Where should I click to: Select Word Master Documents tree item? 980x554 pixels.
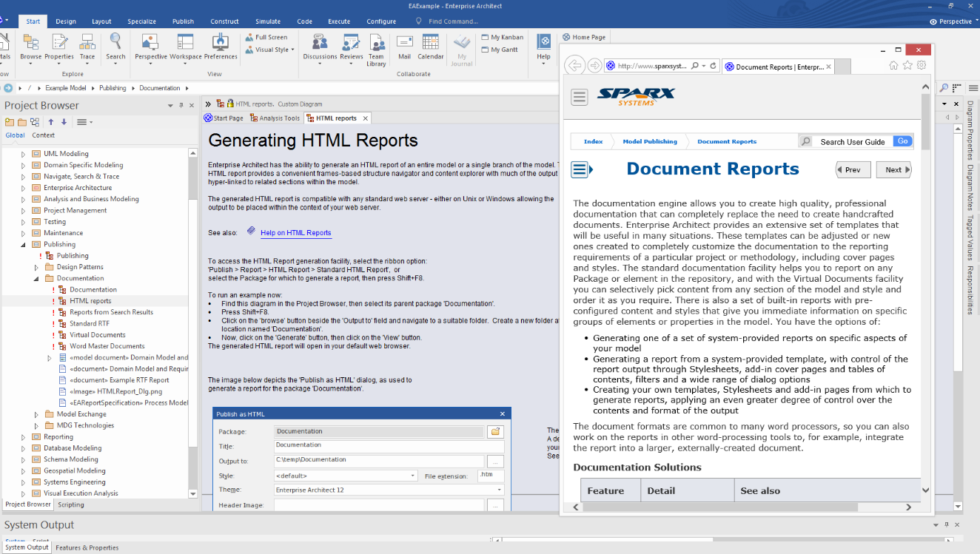[107, 346]
